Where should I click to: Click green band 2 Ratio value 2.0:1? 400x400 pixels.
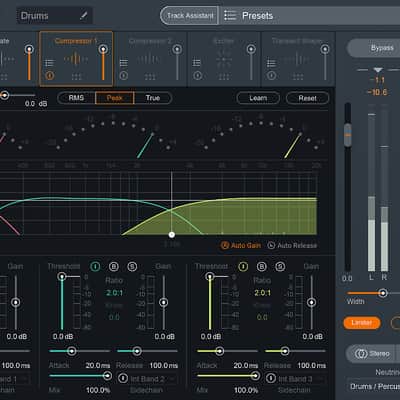tap(114, 293)
